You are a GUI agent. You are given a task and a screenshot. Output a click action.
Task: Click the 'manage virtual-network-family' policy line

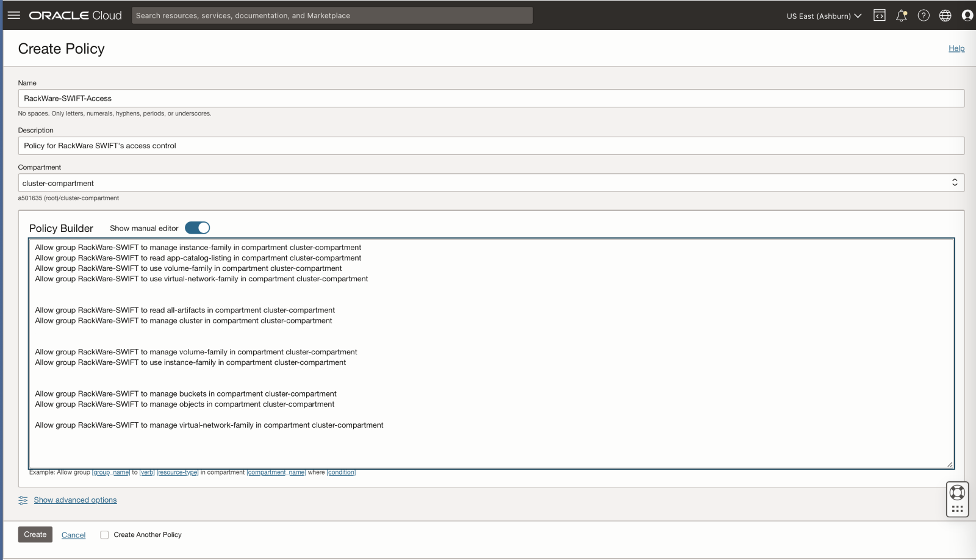(x=209, y=425)
